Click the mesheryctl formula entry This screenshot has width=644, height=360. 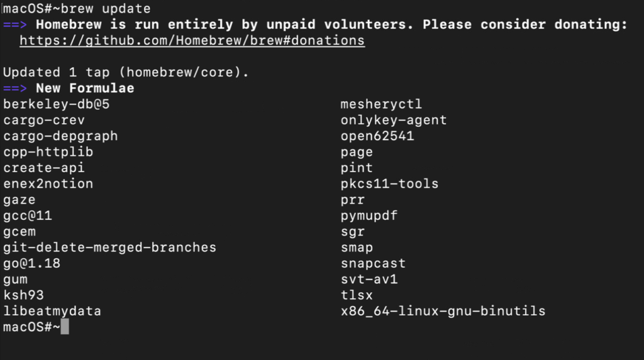tap(381, 104)
